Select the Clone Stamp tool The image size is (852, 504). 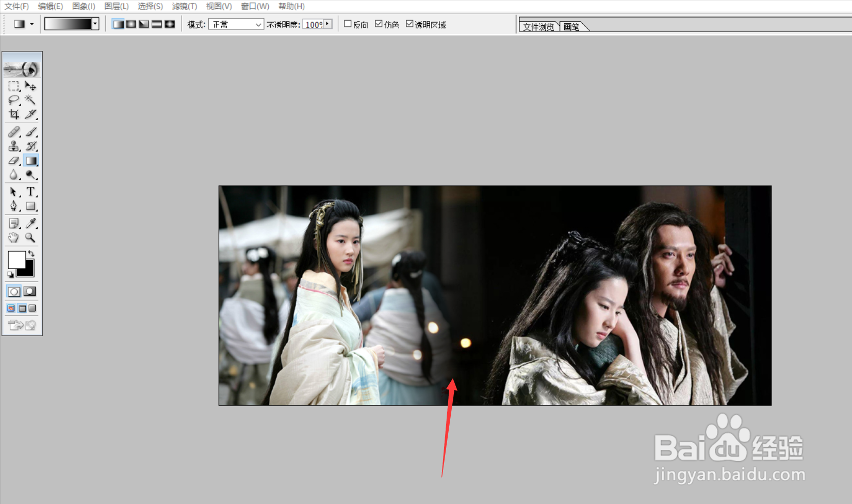[14, 146]
